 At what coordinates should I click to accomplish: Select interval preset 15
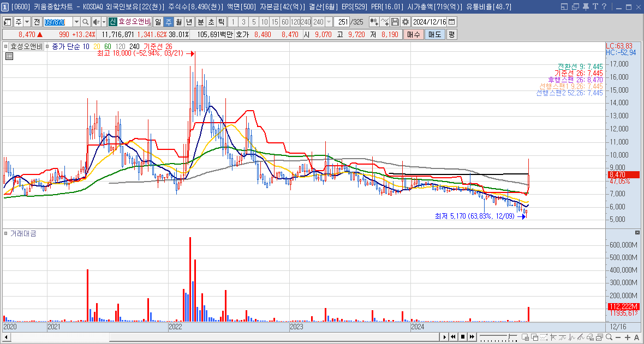click(275, 22)
